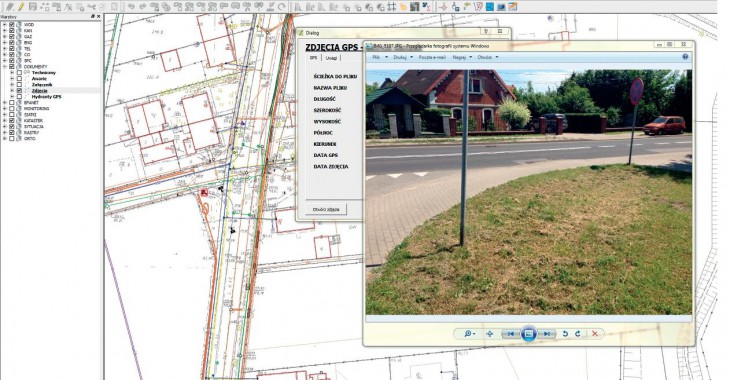Expand the KATASTER layer group
Viewport: 730px width, 380px height.
(5, 121)
